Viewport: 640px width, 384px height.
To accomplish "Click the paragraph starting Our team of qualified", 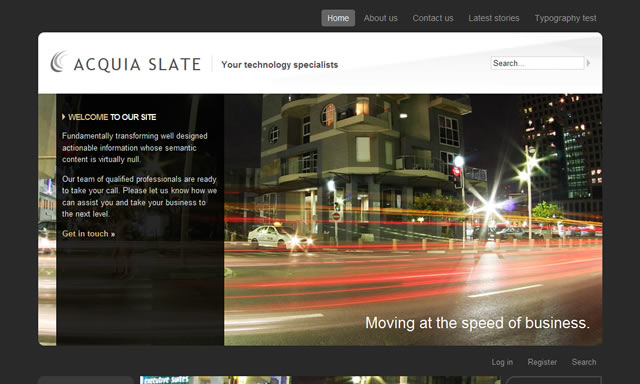I will point(139,196).
